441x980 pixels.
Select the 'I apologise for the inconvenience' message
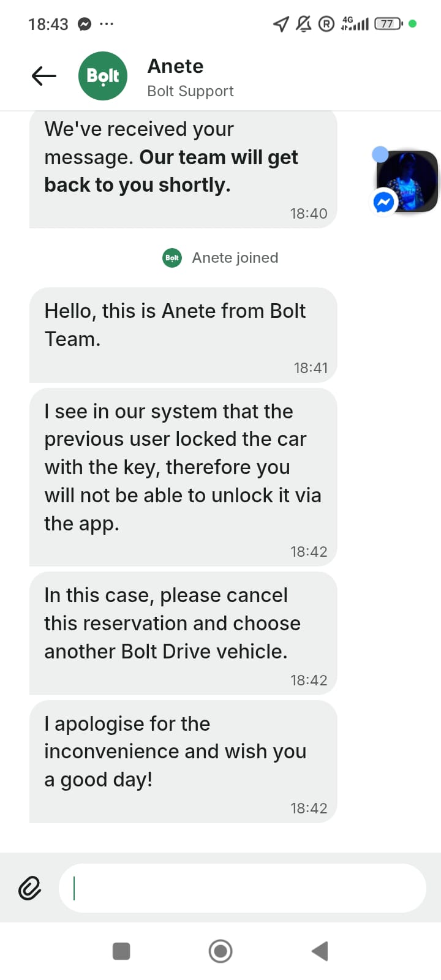tap(183, 762)
